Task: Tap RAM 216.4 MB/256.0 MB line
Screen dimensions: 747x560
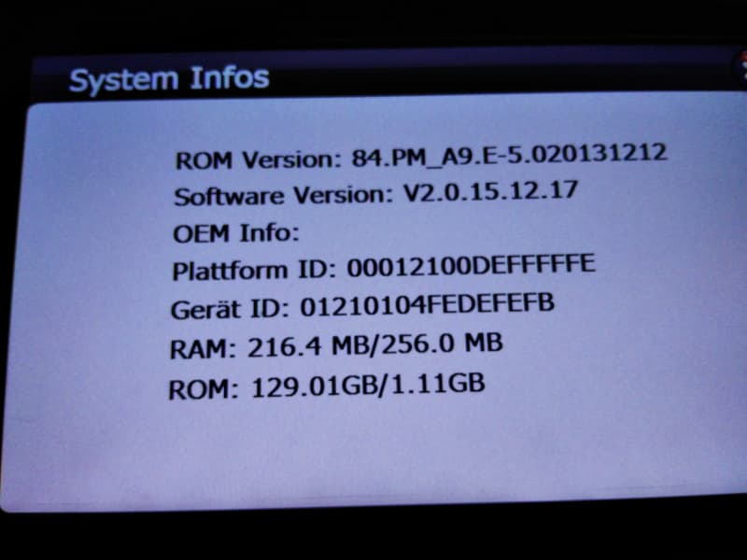Action: click(x=336, y=345)
